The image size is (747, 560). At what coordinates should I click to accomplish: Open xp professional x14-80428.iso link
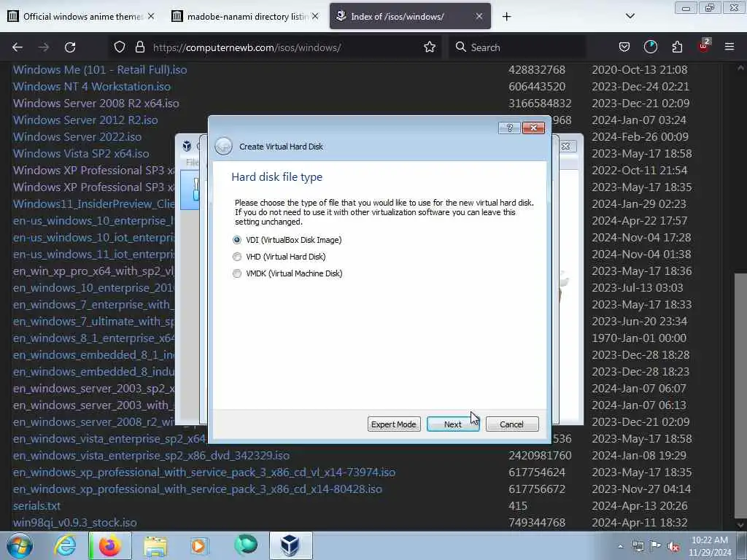pyautogui.click(x=197, y=489)
